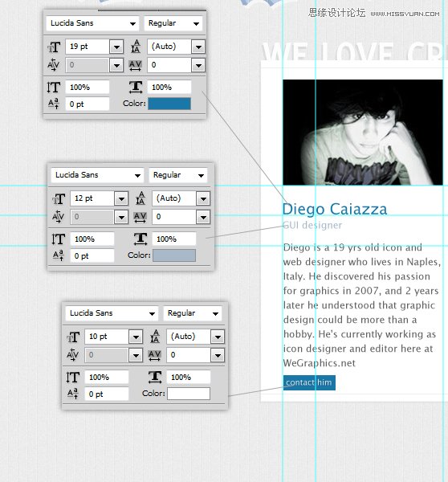Expand the 12 pt font size dropdown arrow
This screenshot has height=482, width=448.
click(x=121, y=199)
